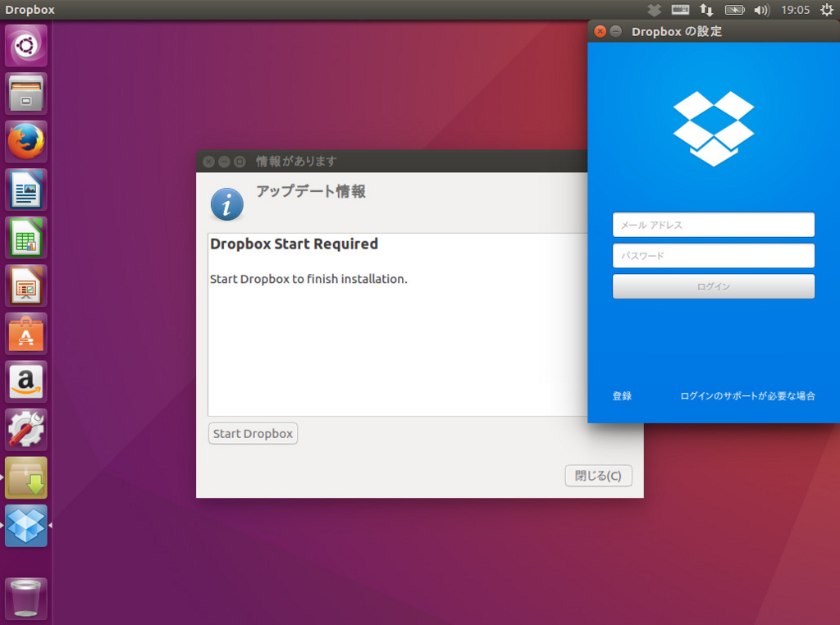The width and height of the screenshot is (840, 625).
Task: Minimize the Dropbox の設定 window
Action: tap(616, 32)
